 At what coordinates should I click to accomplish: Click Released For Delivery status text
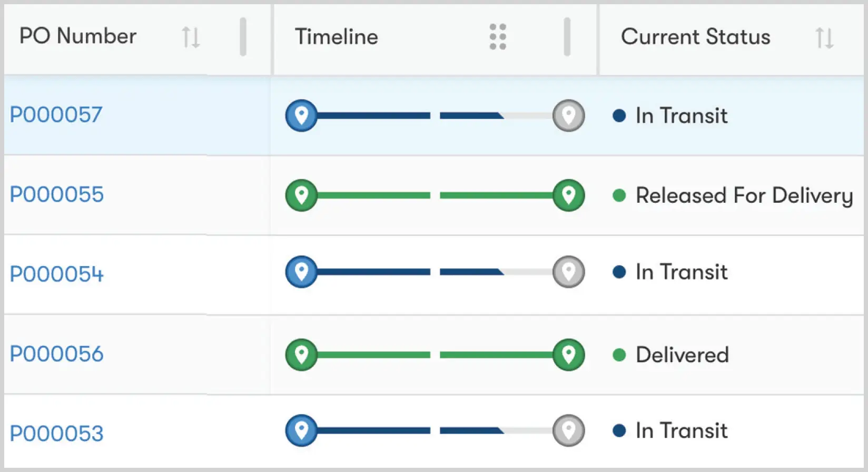click(744, 195)
